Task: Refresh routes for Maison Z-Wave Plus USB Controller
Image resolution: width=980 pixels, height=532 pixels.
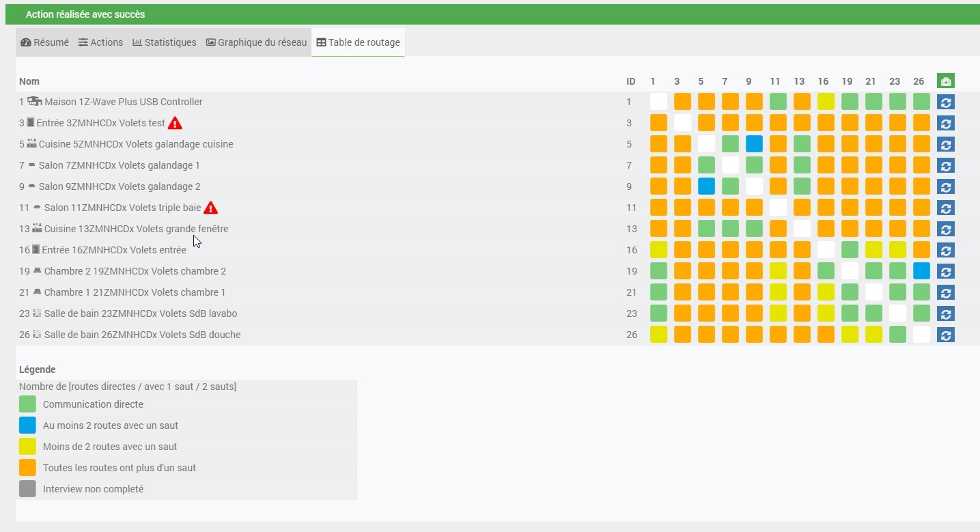Action: [x=945, y=102]
